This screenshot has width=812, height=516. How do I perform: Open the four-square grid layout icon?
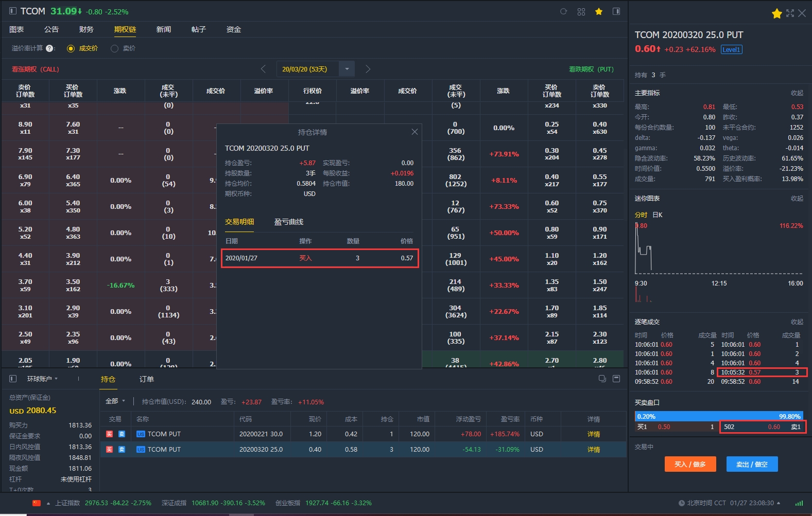pyautogui.click(x=581, y=11)
